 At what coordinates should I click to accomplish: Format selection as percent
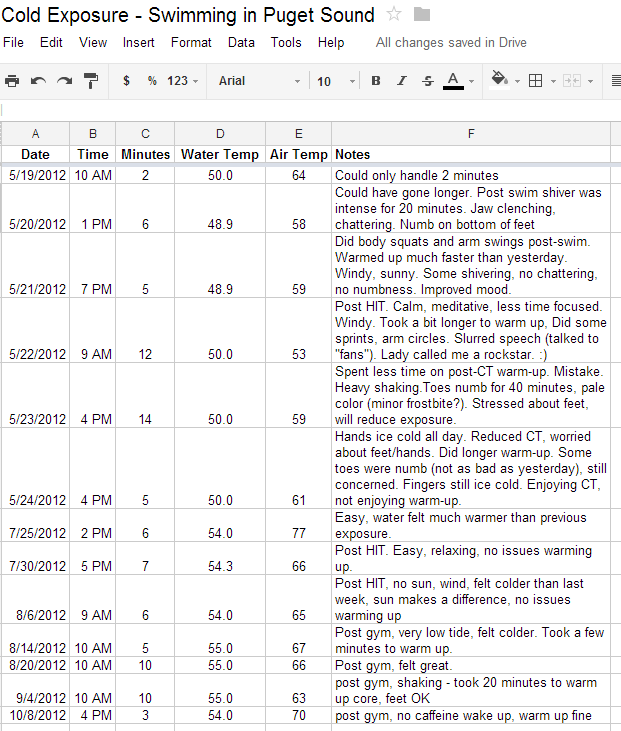(x=152, y=81)
